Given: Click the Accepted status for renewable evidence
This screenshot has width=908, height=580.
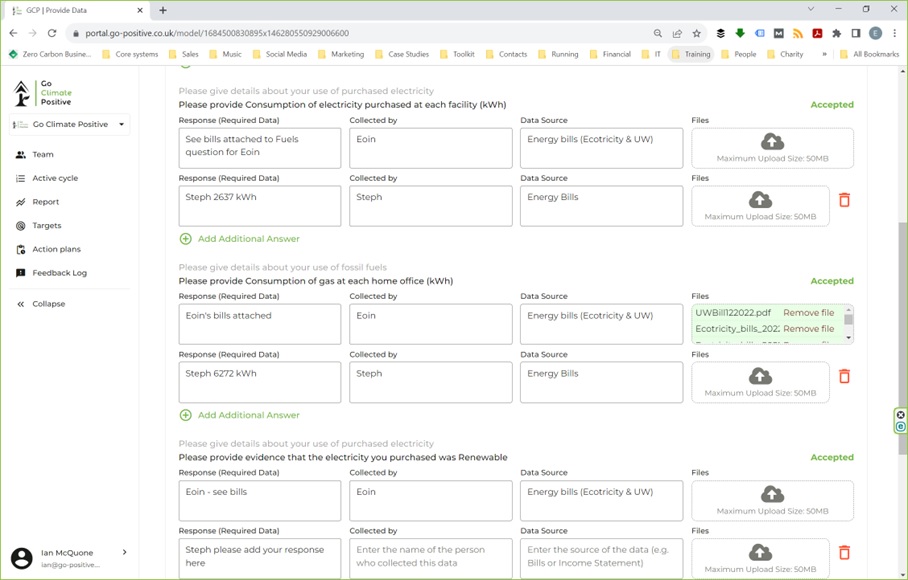Looking at the screenshot, I should click(832, 457).
